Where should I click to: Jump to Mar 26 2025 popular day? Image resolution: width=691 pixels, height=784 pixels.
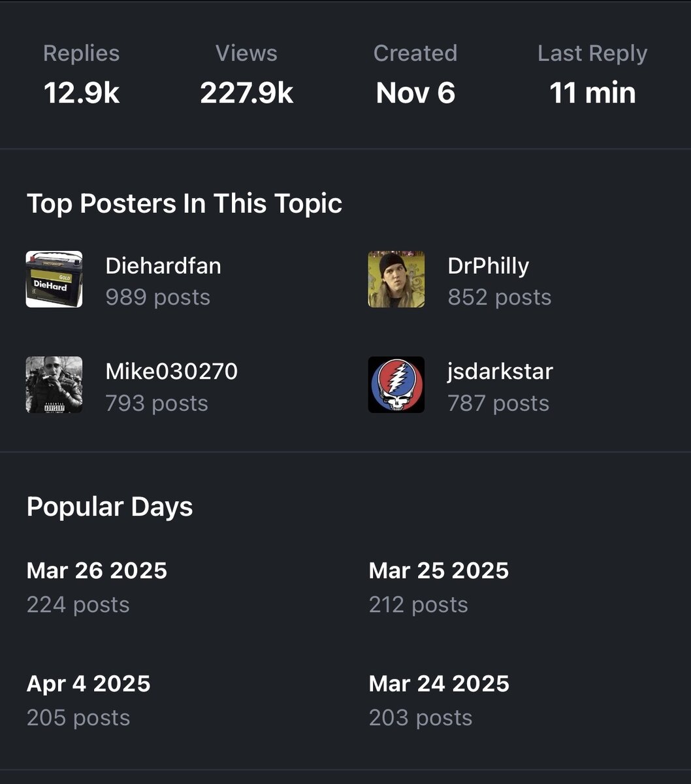tap(97, 570)
